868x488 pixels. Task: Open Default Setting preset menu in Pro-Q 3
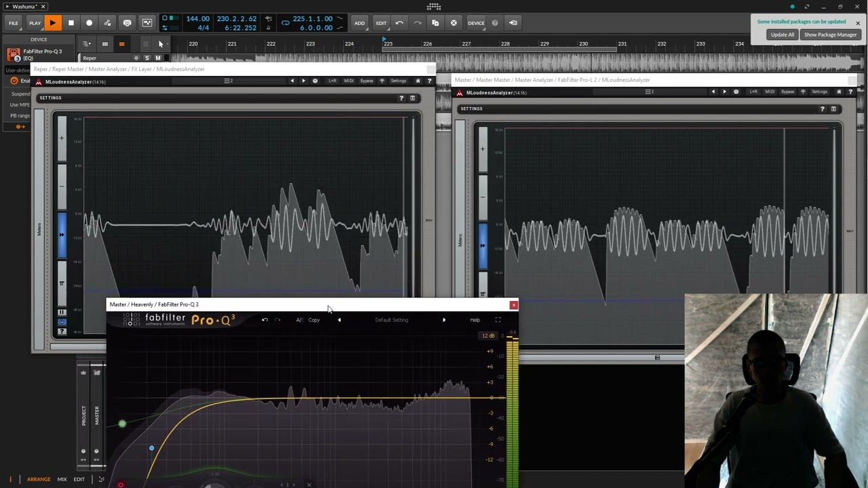(x=391, y=320)
